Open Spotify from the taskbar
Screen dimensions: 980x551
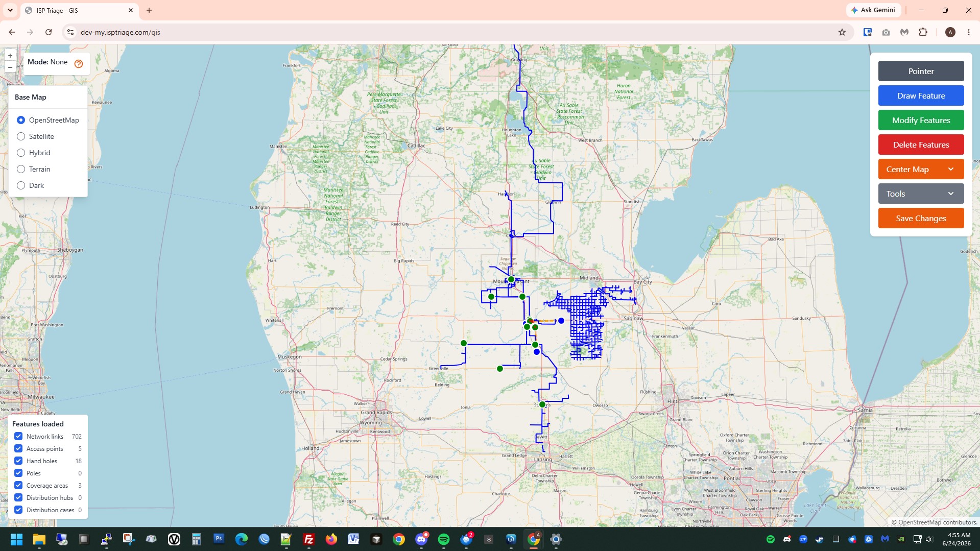point(444,539)
